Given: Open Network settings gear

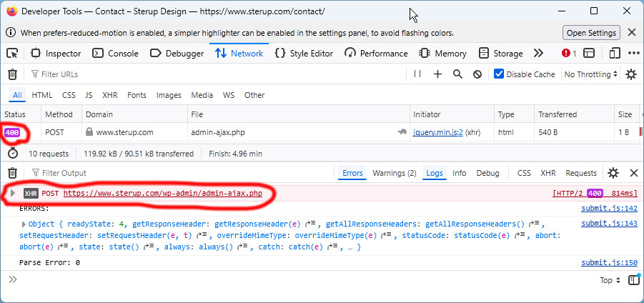Looking at the screenshot, I should (631, 74).
